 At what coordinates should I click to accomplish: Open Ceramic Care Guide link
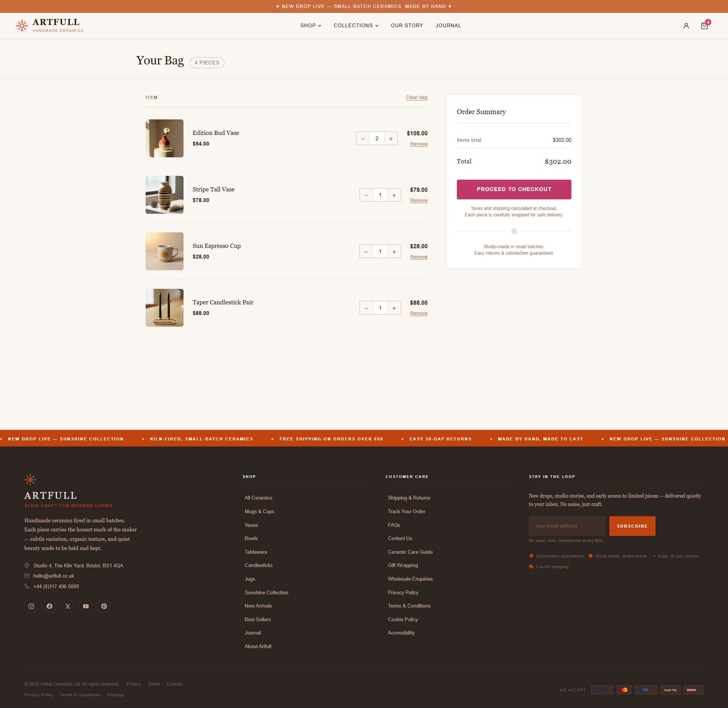410,552
